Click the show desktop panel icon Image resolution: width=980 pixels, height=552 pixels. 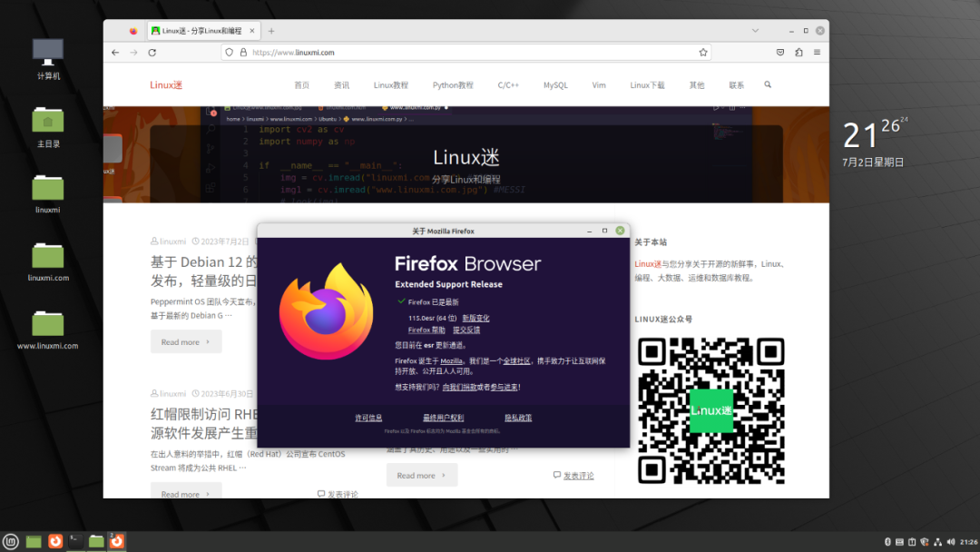[x=34, y=541]
